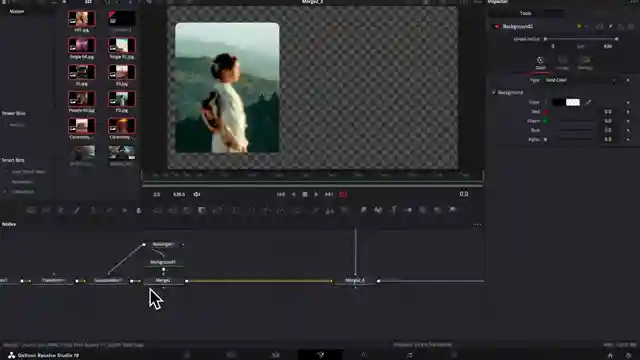Add a Renderer 3D tool from the toolbar
The width and height of the screenshot is (640, 360).
pos(453,210)
